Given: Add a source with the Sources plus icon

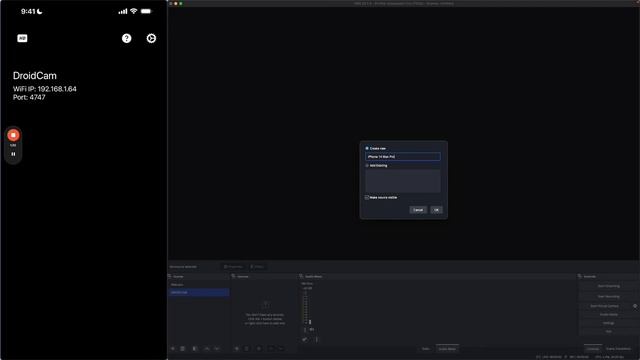Looking at the screenshot, I should (236, 349).
